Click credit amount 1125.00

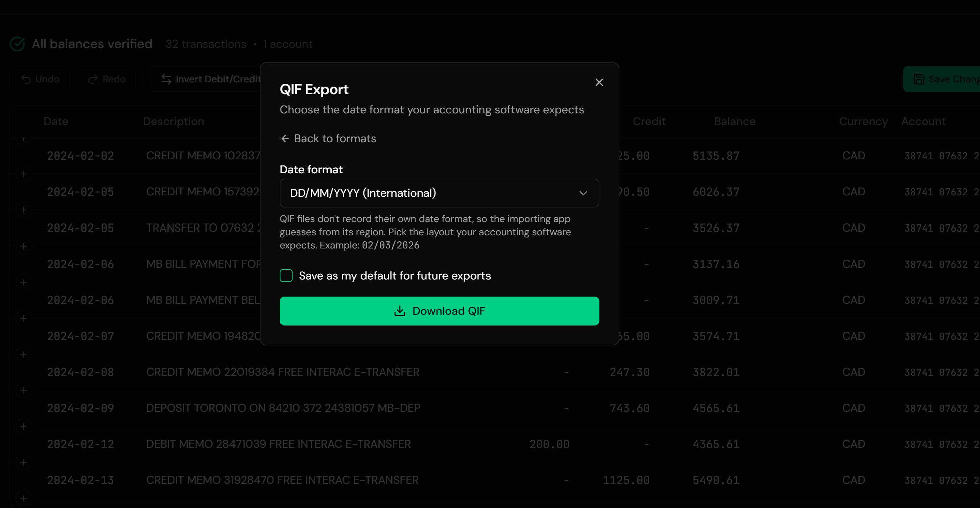point(626,480)
